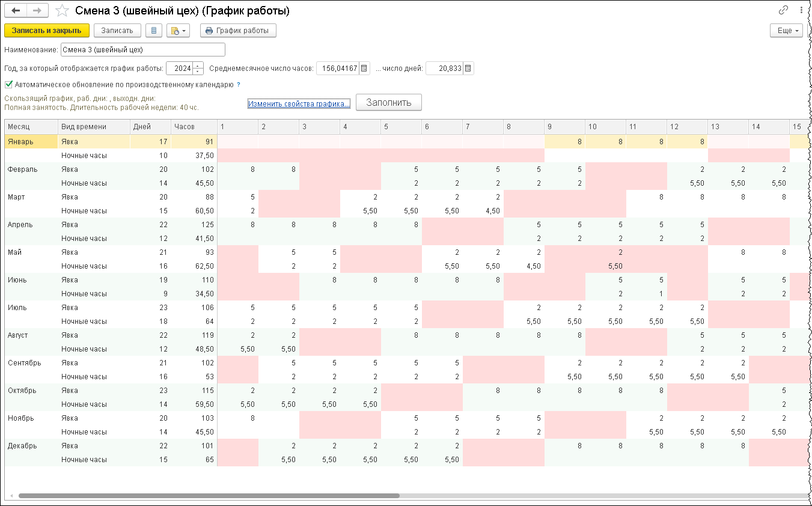The image size is (812, 506).
Task: Toggle automatic update by production calendar checkbox
Action: (x=8, y=85)
